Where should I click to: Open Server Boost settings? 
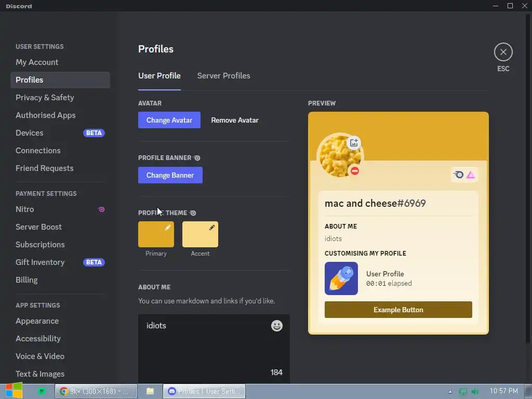pyautogui.click(x=60, y=227)
